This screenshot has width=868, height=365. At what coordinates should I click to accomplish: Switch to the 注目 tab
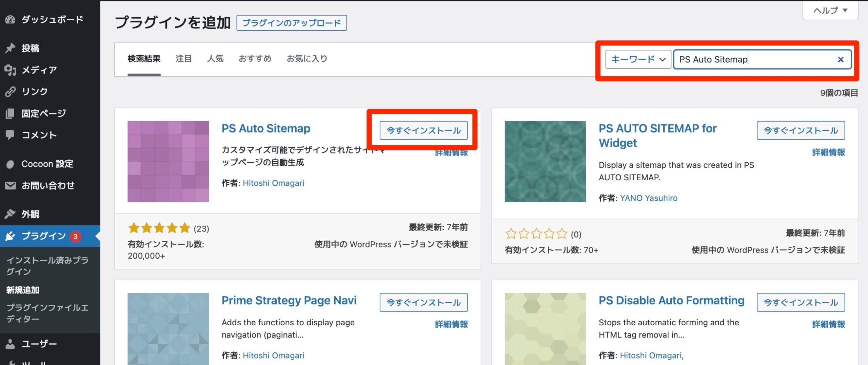pos(184,59)
